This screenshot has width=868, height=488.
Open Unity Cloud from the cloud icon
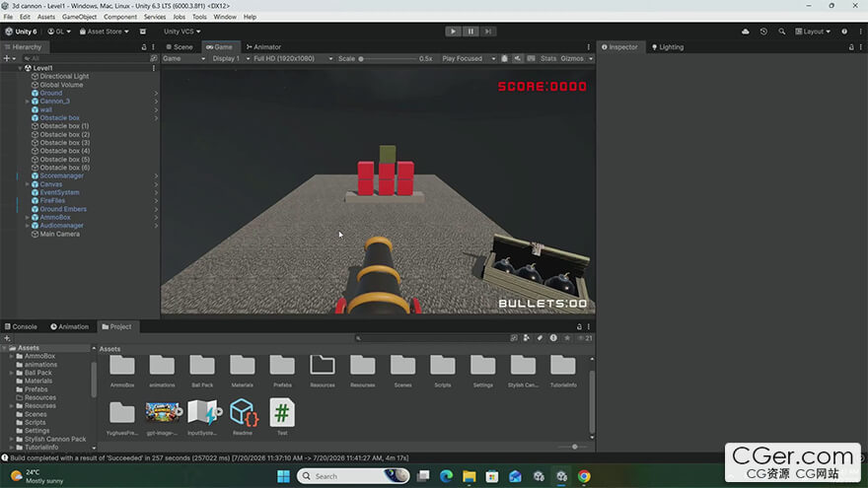click(745, 32)
